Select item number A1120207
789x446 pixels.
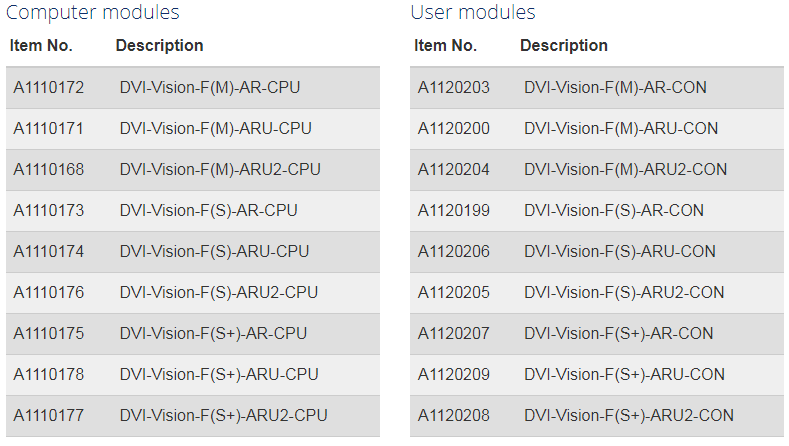[x=453, y=334]
